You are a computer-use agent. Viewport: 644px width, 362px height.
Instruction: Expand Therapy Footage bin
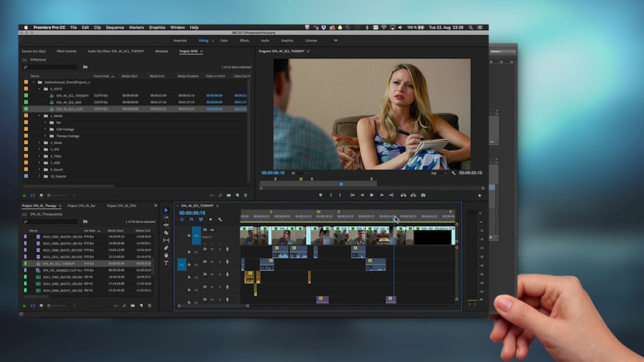tap(45, 136)
